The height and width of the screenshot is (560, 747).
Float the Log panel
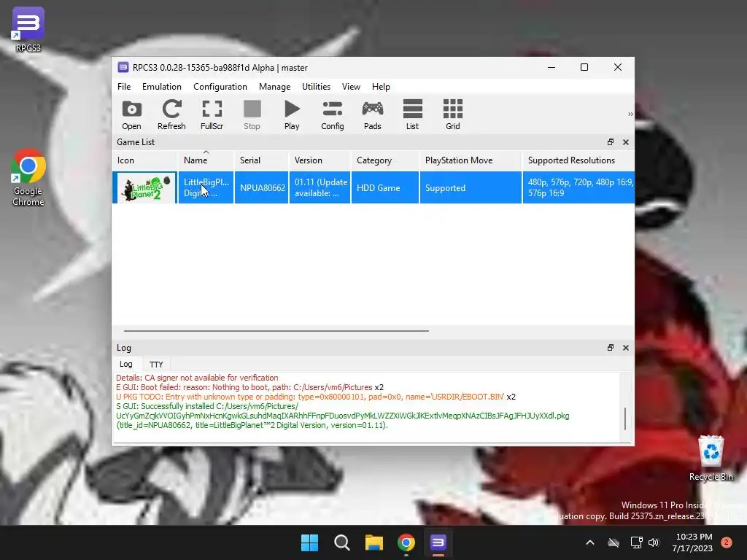[x=611, y=348]
